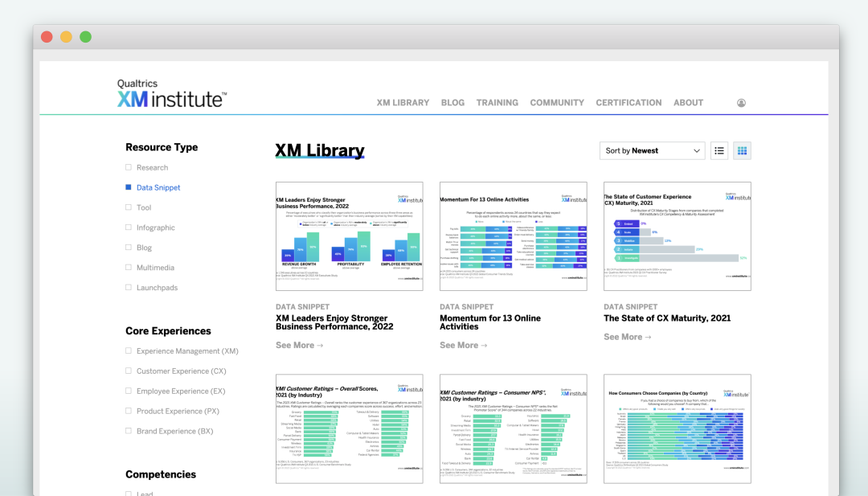Image resolution: width=868 pixels, height=496 pixels.
Task: Check Customer Experience (CX) filter
Action: pyautogui.click(x=129, y=371)
